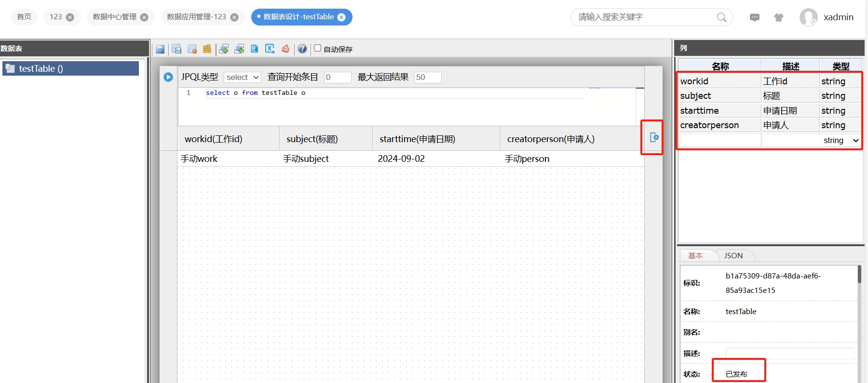Select the workid column name cell
Viewport: 868px width, 383px height.
[x=719, y=81]
